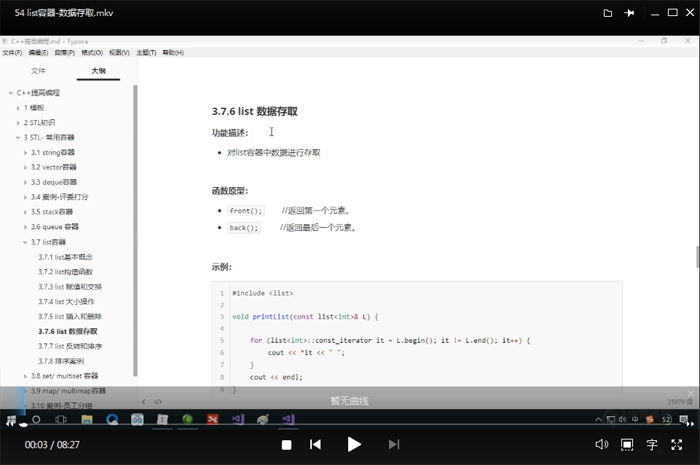Expand the 1 模板 outline section
Viewport: 700px width, 465px height.
click(18, 108)
